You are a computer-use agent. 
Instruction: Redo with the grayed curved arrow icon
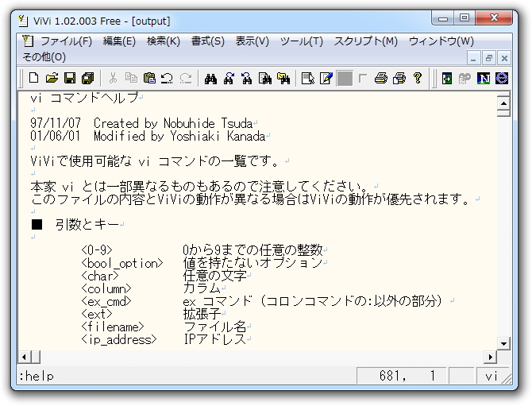[x=186, y=79]
